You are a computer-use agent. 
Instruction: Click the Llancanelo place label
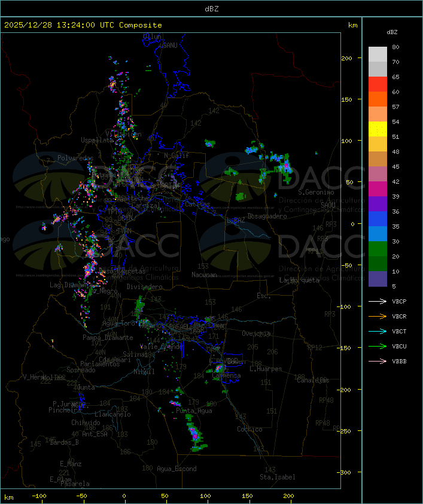coord(112,414)
